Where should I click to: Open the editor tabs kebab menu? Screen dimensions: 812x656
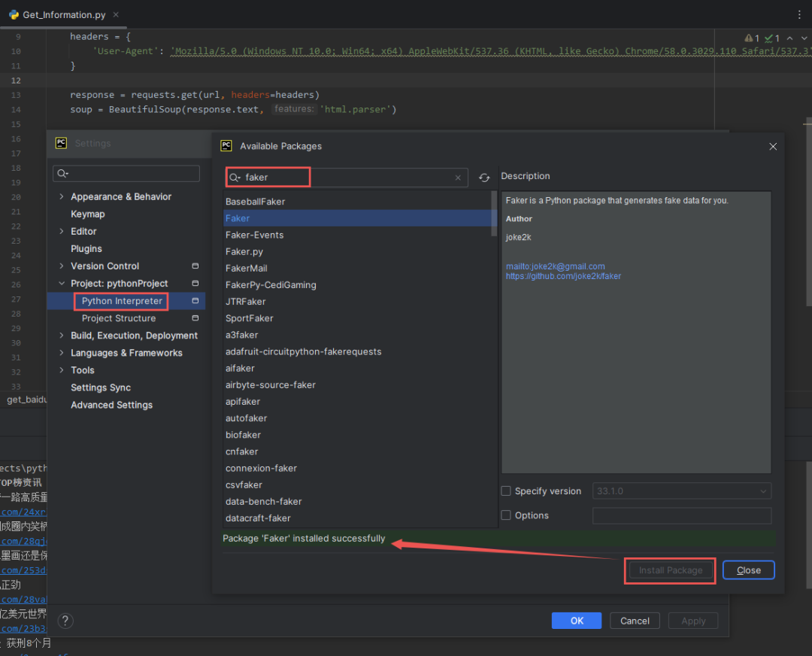click(799, 14)
